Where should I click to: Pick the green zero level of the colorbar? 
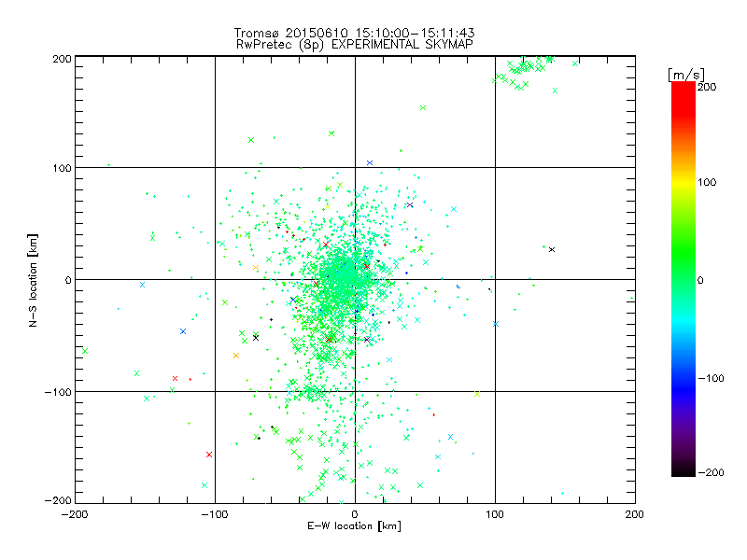pyautogui.click(x=684, y=280)
